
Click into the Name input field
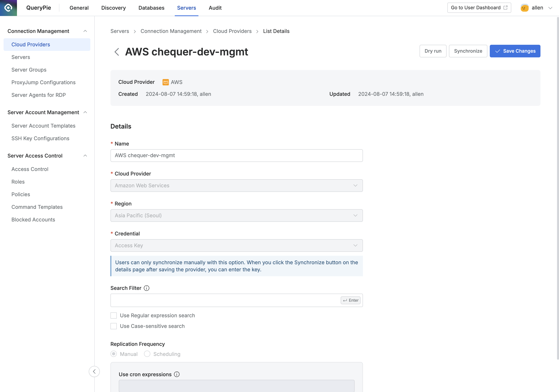click(236, 156)
